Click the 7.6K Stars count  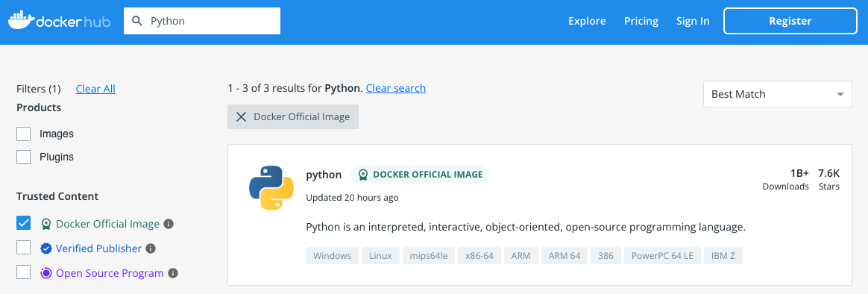828,179
